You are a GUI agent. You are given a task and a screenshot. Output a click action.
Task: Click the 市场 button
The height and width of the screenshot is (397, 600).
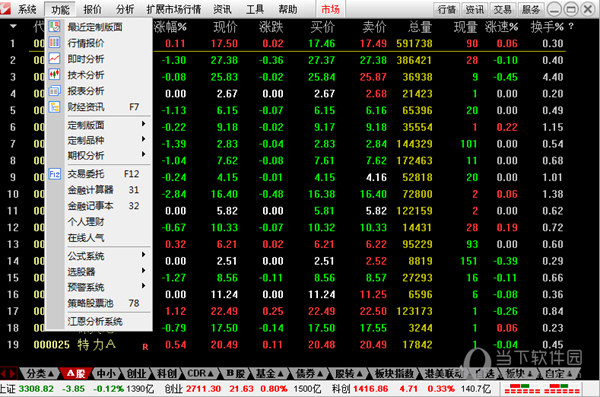click(330, 9)
